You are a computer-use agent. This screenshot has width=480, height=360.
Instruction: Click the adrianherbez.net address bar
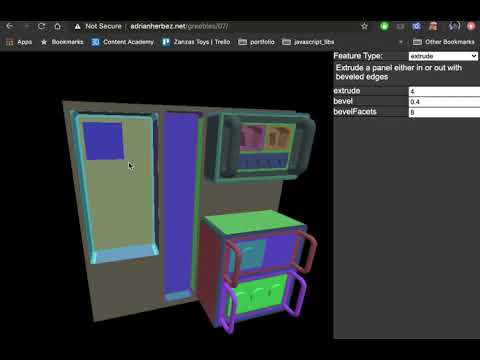tap(179, 26)
